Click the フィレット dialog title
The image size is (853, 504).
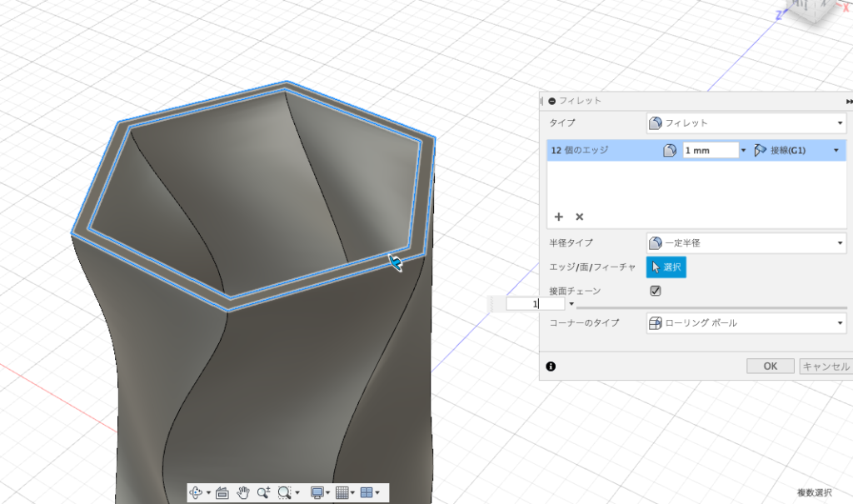tap(580, 102)
